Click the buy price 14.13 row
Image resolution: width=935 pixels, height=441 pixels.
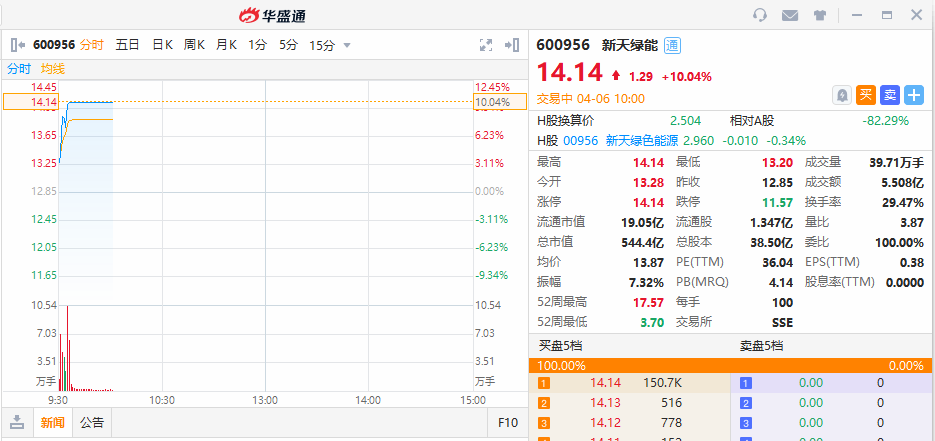[x=630, y=403]
